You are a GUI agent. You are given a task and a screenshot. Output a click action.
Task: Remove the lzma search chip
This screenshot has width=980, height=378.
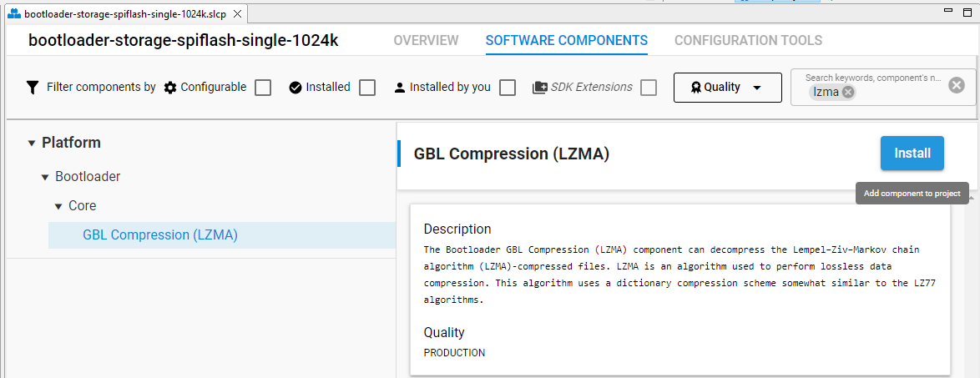847,93
